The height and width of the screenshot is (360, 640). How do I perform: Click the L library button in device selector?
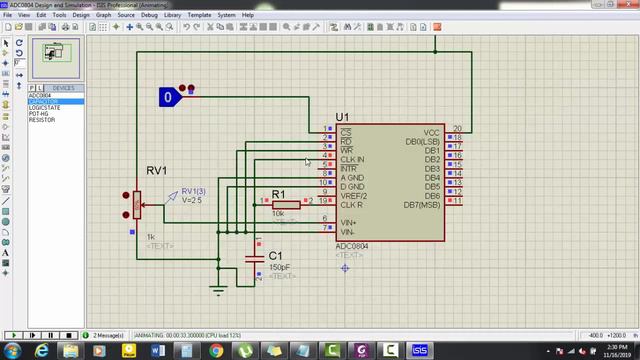(x=40, y=88)
